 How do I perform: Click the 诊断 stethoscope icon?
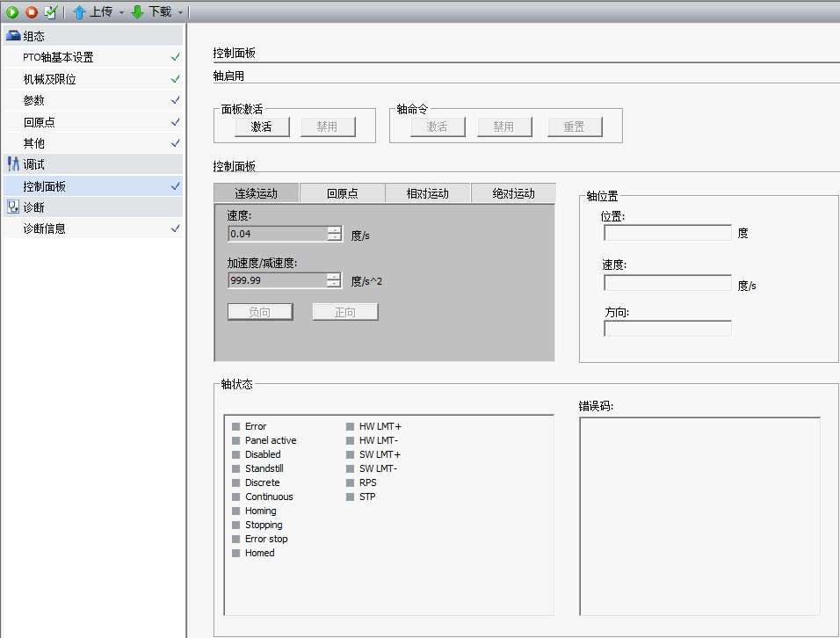(13, 207)
